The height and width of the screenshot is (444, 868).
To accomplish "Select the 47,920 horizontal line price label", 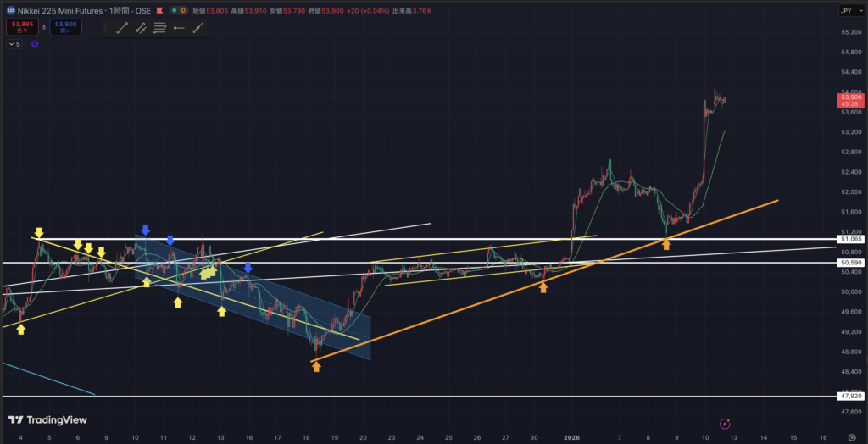I will [850, 396].
